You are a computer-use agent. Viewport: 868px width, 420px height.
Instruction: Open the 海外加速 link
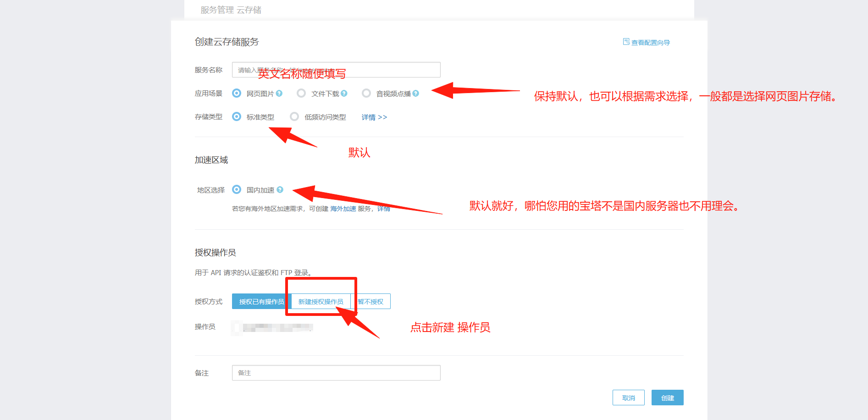coord(343,209)
